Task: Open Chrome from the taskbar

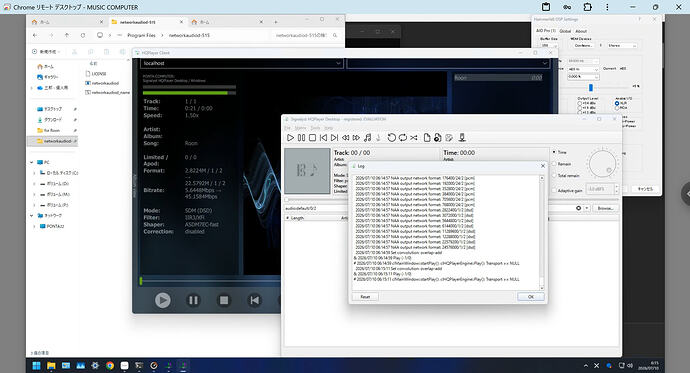Action: tap(110, 366)
